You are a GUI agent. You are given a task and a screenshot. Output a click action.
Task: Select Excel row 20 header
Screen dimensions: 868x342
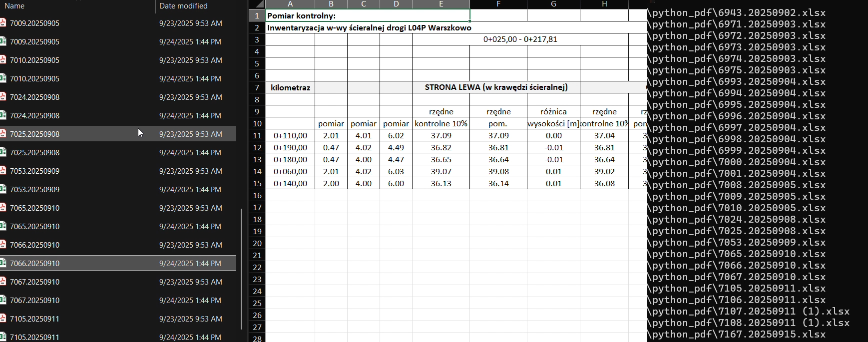pos(257,243)
